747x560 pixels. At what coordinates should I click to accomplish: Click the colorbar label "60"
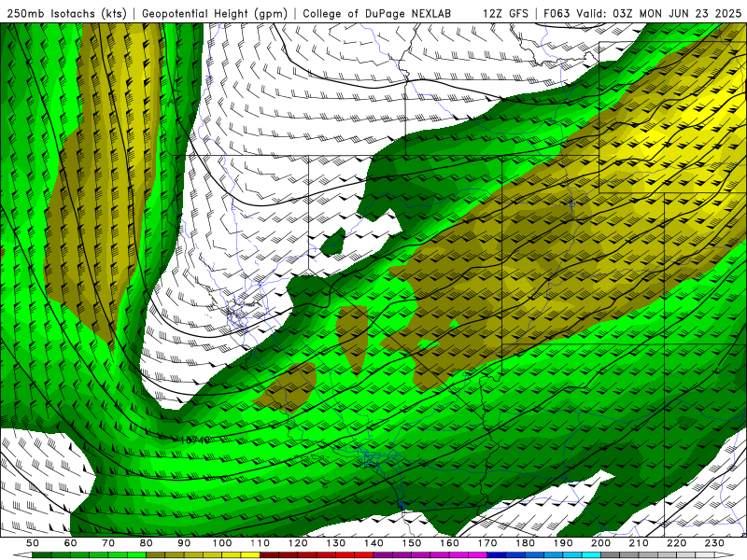pyautogui.click(x=71, y=543)
